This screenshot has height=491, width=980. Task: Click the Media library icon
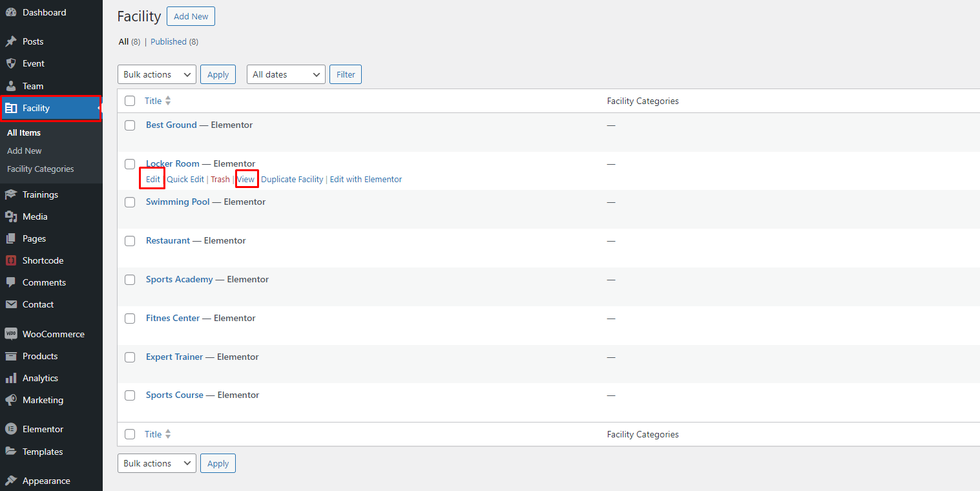pos(11,216)
